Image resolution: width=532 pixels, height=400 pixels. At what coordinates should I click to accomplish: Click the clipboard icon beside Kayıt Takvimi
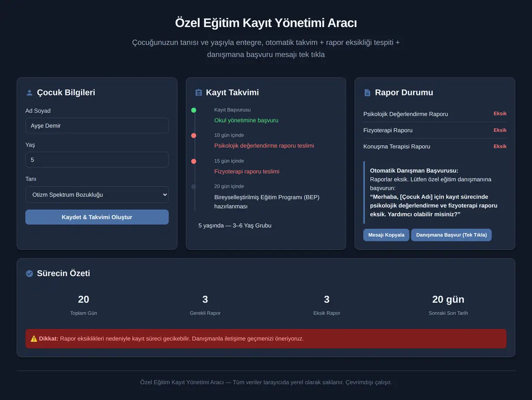click(199, 93)
